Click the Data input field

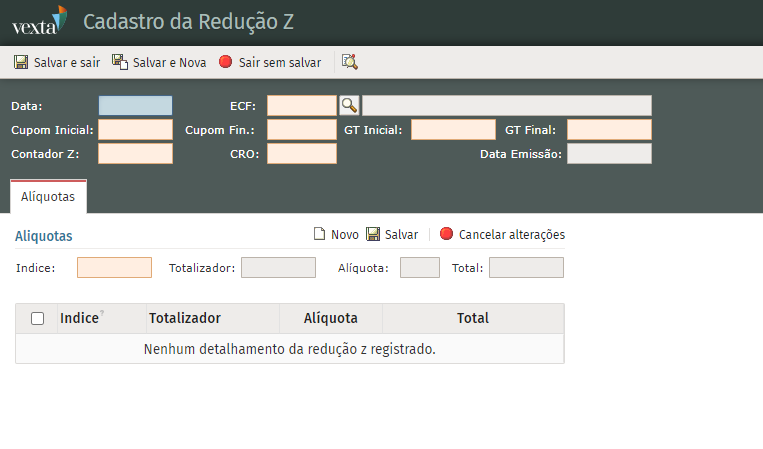click(x=135, y=105)
